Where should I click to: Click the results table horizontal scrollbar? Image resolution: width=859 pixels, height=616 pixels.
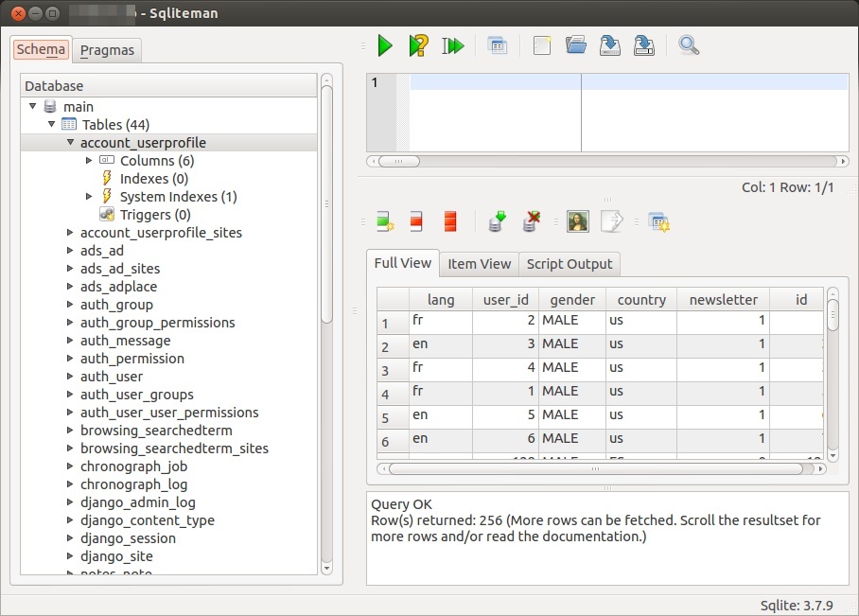602,469
